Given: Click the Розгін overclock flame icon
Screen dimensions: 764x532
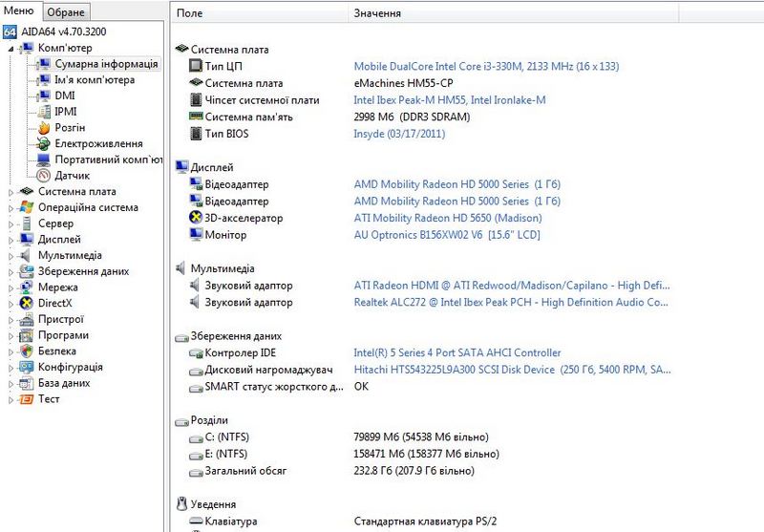Looking at the screenshot, I should pyautogui.click(x=44, y=128).
